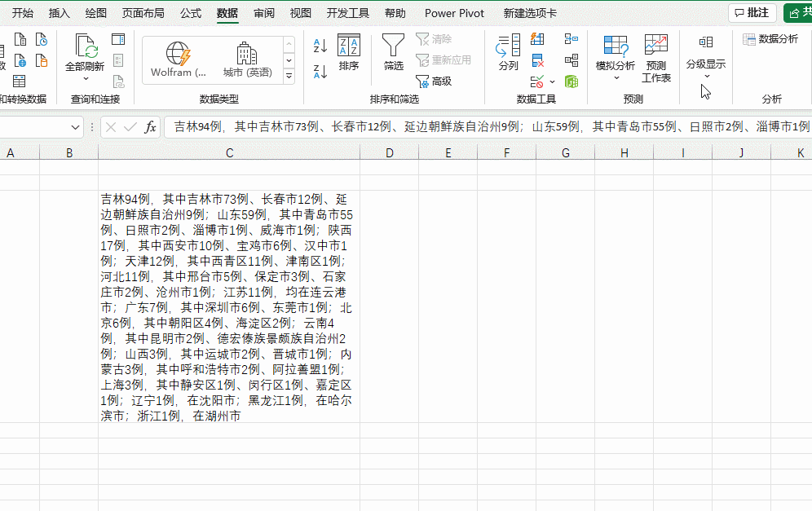The height and width of the screenshot is (511, 812).
Task: Select the column D header
Action: click(390, 153)
